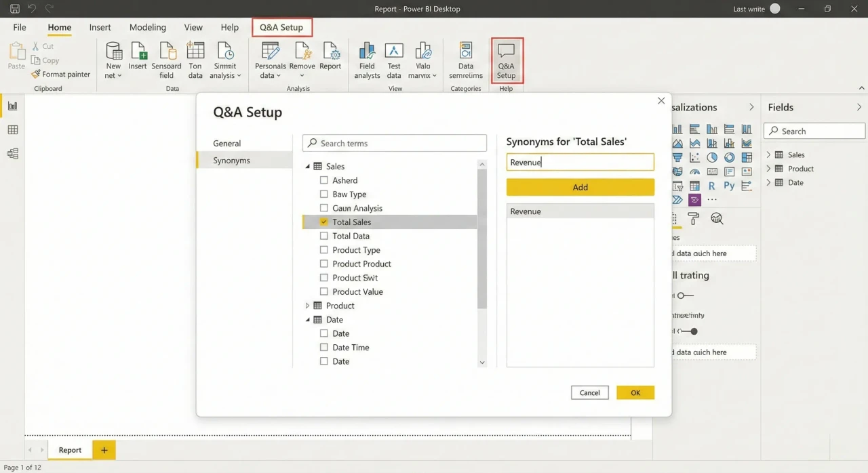Collapse the Sales table in synonyms tree
This screenshot has width=868, height=473.
coord(307,166)
